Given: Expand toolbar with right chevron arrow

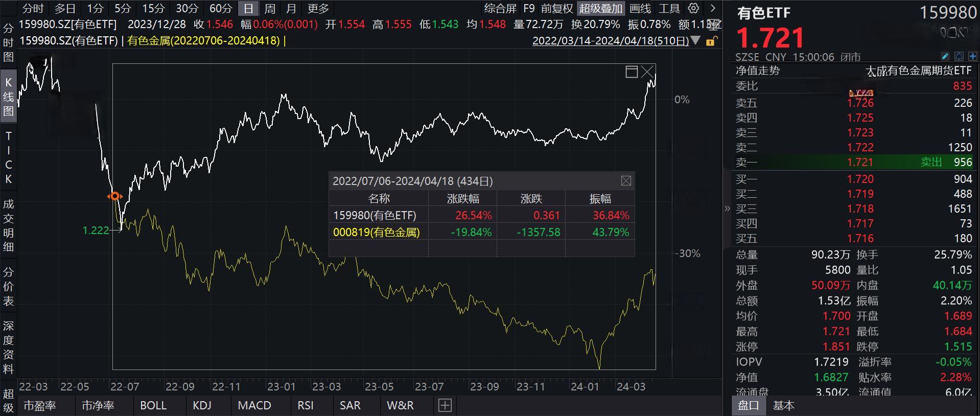Looking at the screenshot, I should [x=713, y=8].
